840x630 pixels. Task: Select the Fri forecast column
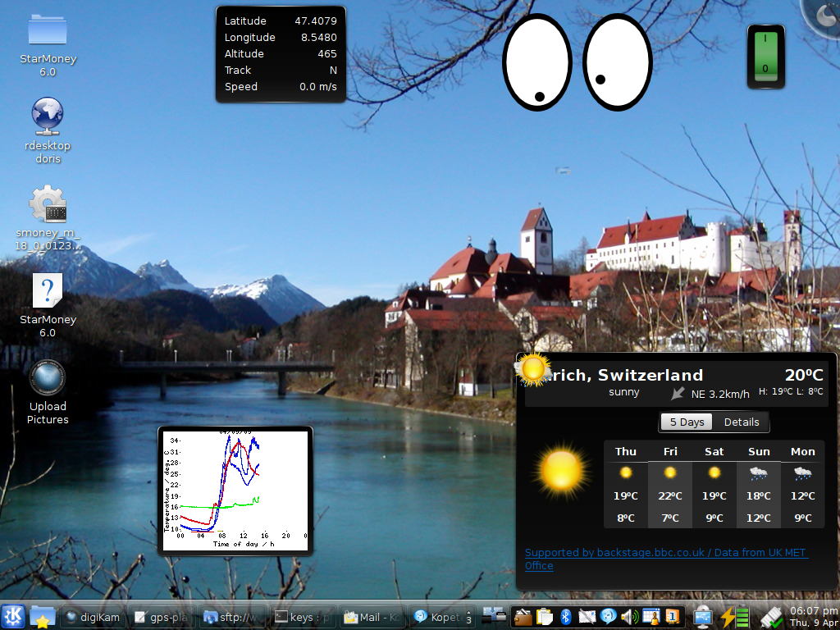(x=669, y=484)
